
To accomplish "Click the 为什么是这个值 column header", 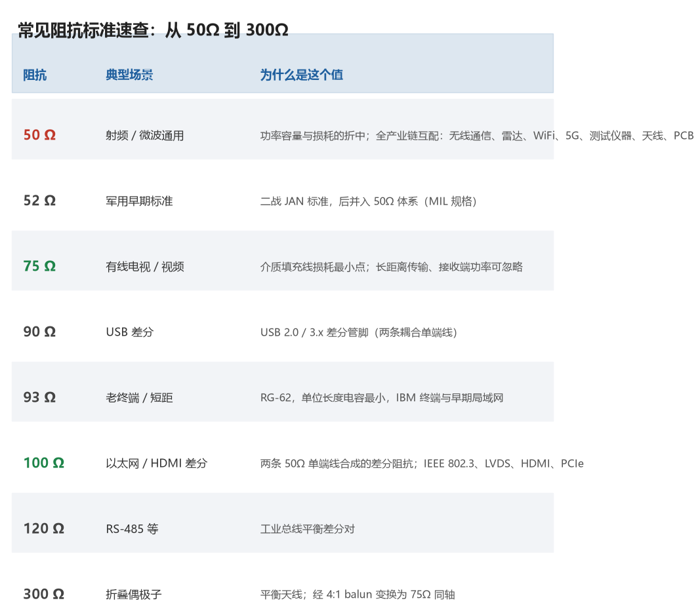I will pyautogui.click(x=302, y=75).
